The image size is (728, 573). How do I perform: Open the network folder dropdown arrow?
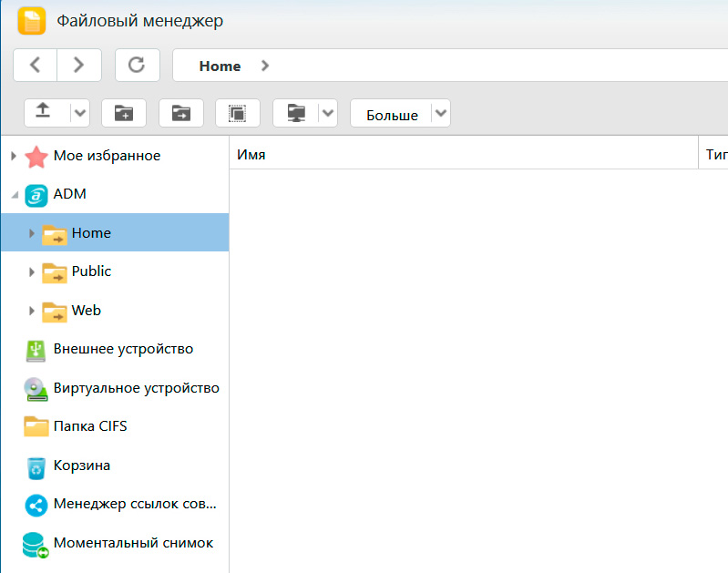(x=329, y=113)
